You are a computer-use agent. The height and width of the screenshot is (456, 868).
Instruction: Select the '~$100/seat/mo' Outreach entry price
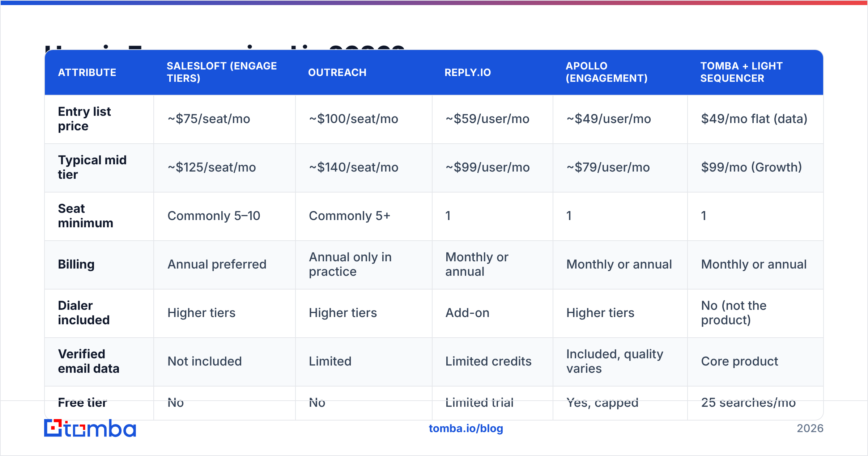pyautogui.click(x=353, y=119)
